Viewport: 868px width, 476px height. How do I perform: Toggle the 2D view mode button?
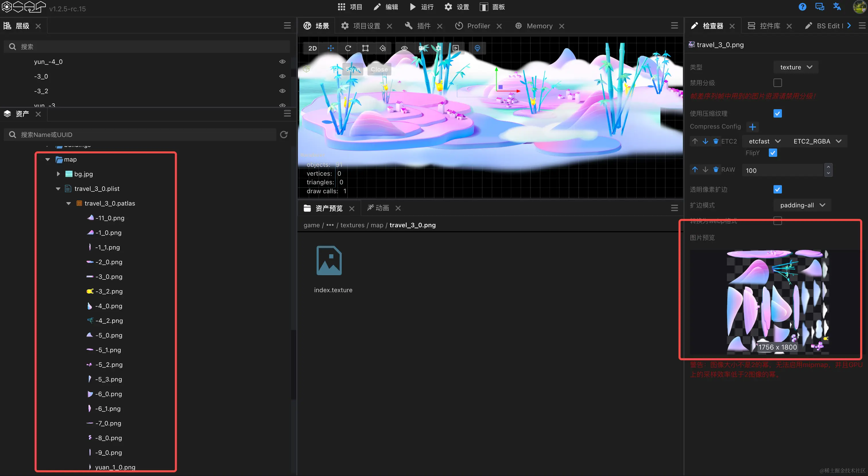click(312, 48)
